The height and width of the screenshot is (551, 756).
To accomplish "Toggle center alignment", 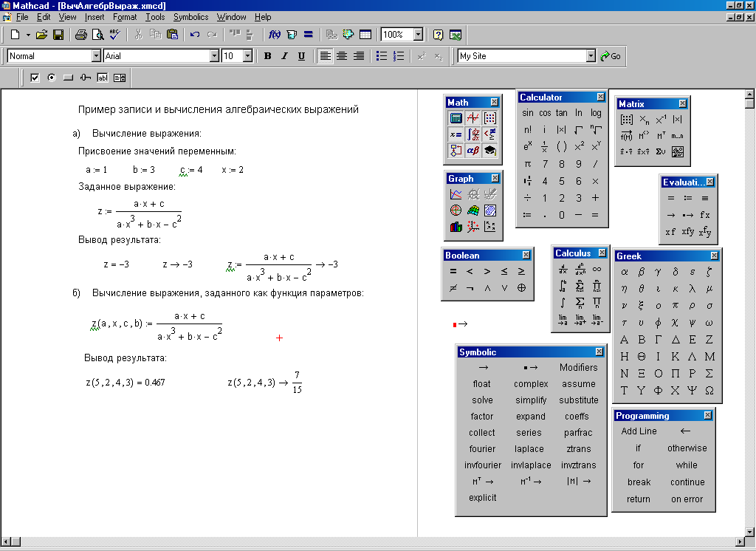I will 342,56.
